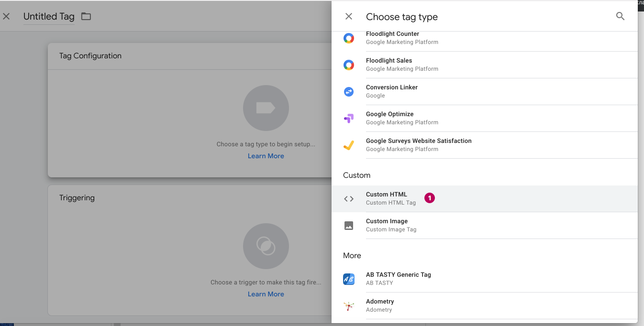Click 'Choose tag type' panel title

(x=402, y=17)
